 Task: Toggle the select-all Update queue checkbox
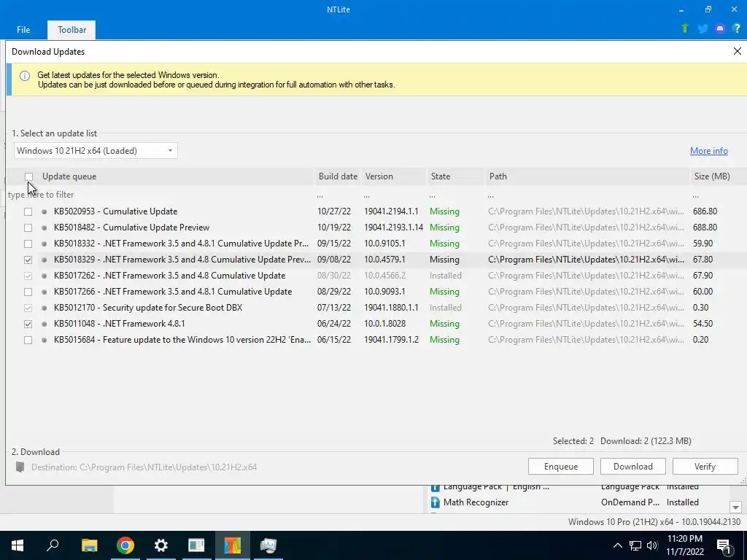28,176
